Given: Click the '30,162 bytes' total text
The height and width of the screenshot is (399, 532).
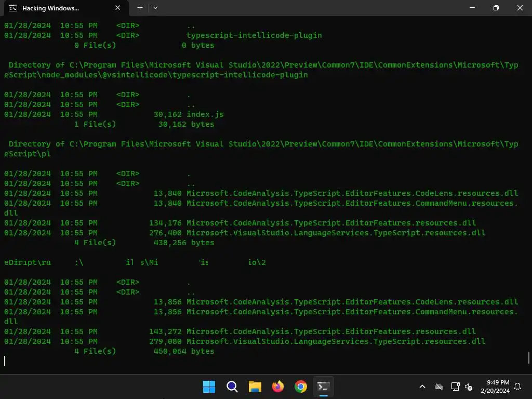Looking at the screenshot, I should tap(187, 124).
